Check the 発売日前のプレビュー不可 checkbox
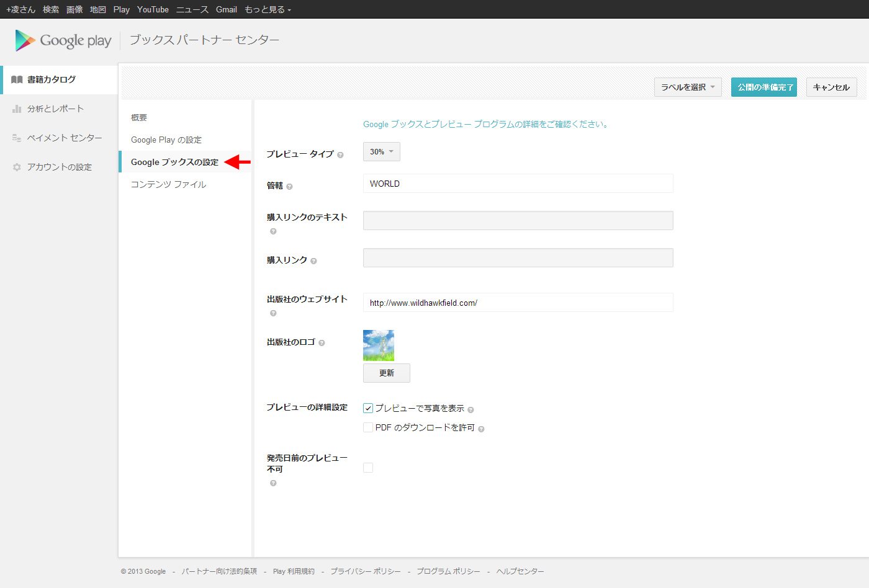869x588 pixels. coord(368,468)
